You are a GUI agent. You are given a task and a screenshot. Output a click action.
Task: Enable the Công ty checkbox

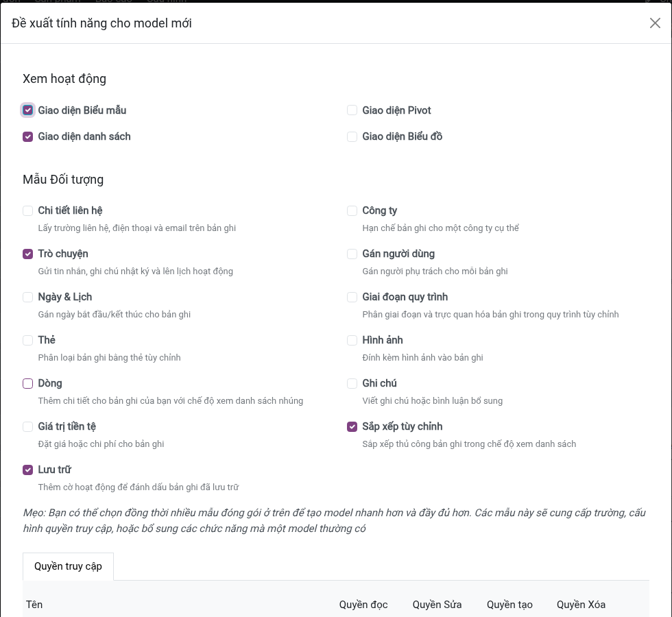tap(352, 211)
